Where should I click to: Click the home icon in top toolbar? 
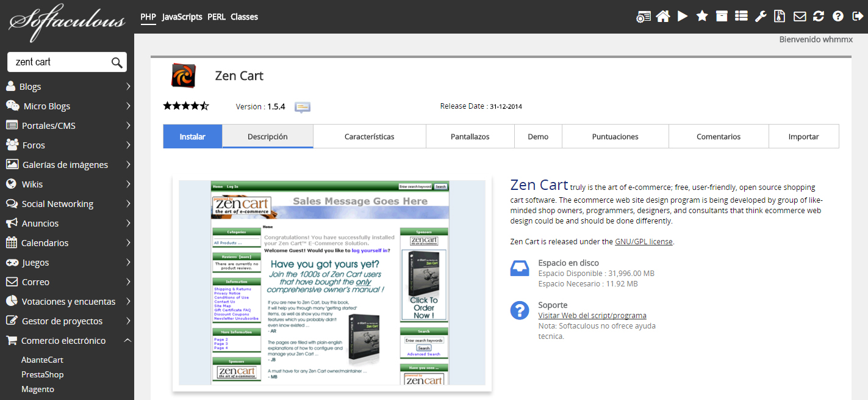(x=662, y=16)
